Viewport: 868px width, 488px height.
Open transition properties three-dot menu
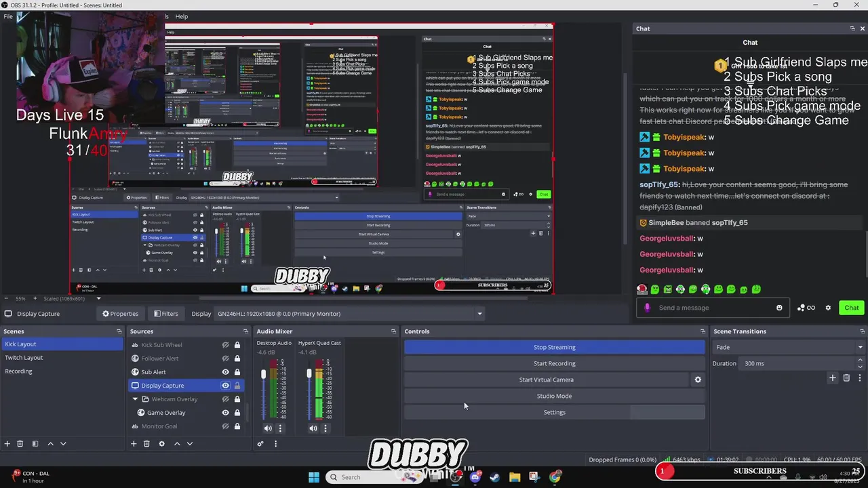[x=860, y=378]
